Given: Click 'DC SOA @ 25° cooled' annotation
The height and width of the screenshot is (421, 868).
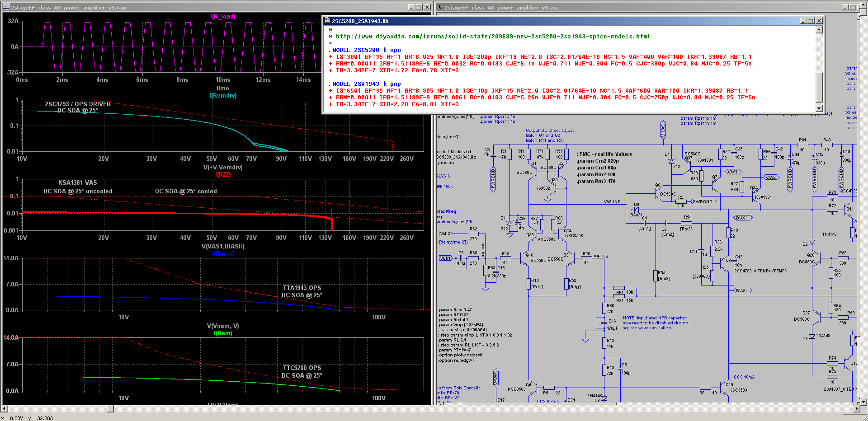Looking at the screenshot, I should tap(186, 192).
